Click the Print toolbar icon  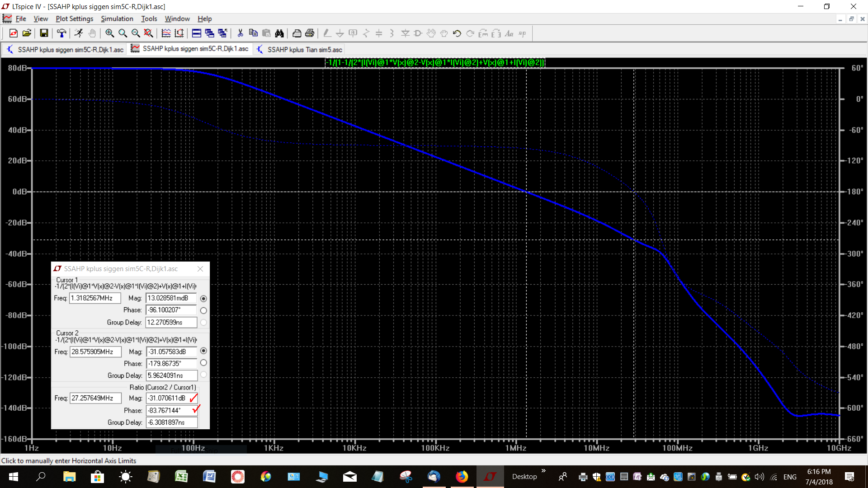[x=310, y=33]
